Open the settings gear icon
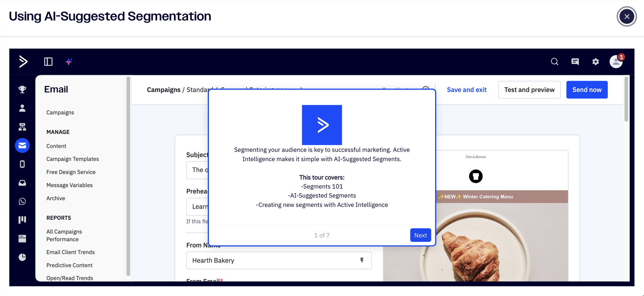644x296 pixels. pos(595,62)
